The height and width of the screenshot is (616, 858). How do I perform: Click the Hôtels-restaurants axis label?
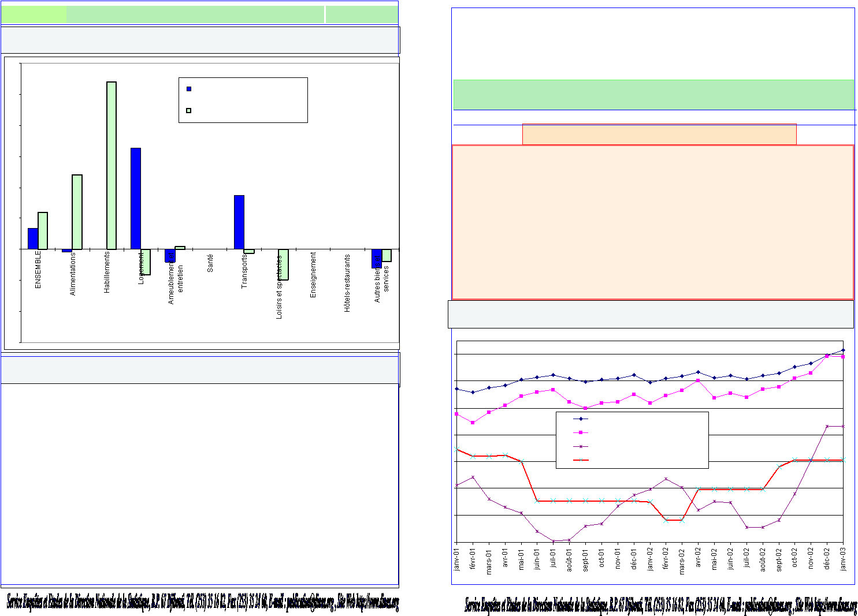(x=347, y=283)
